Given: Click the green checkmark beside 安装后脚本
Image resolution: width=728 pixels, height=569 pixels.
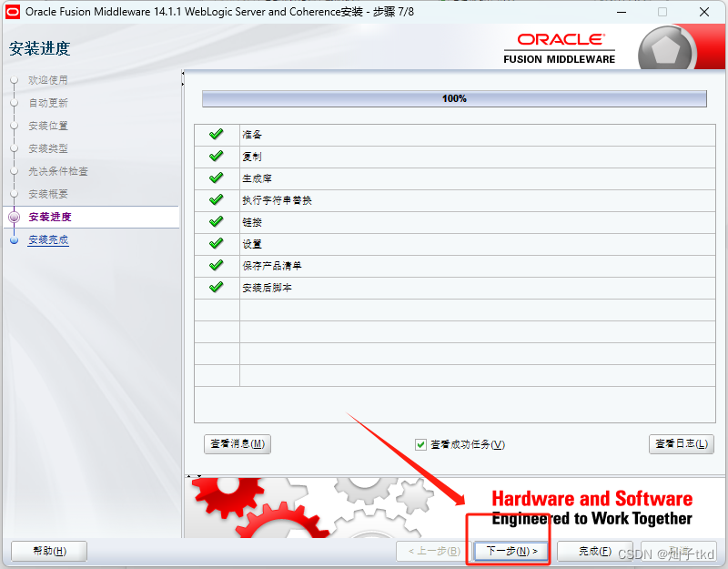Looking at the screenshot, I should [216, 287].
